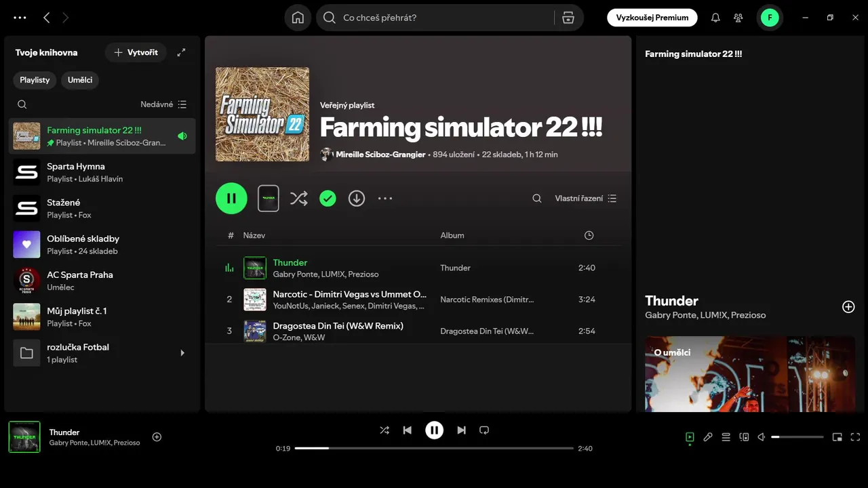
Task: Open the Stažené playlist
Action: tap(102, 208)
